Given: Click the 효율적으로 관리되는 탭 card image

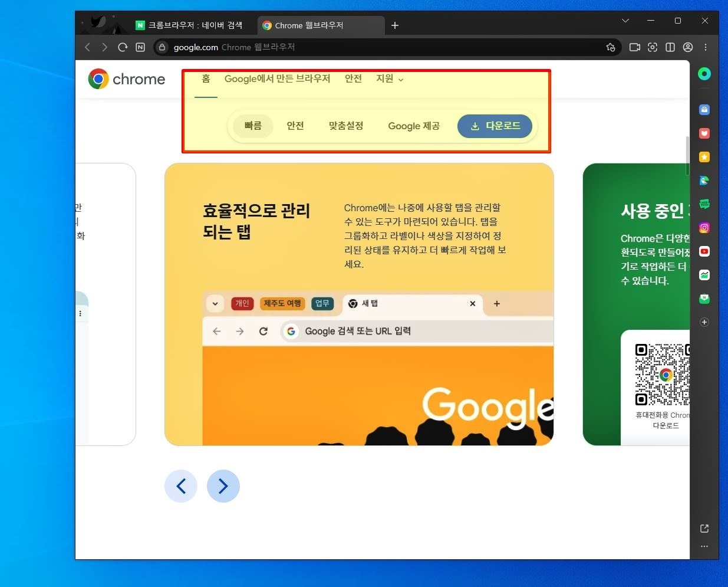Looking at the screenshot, I should 378,368.
